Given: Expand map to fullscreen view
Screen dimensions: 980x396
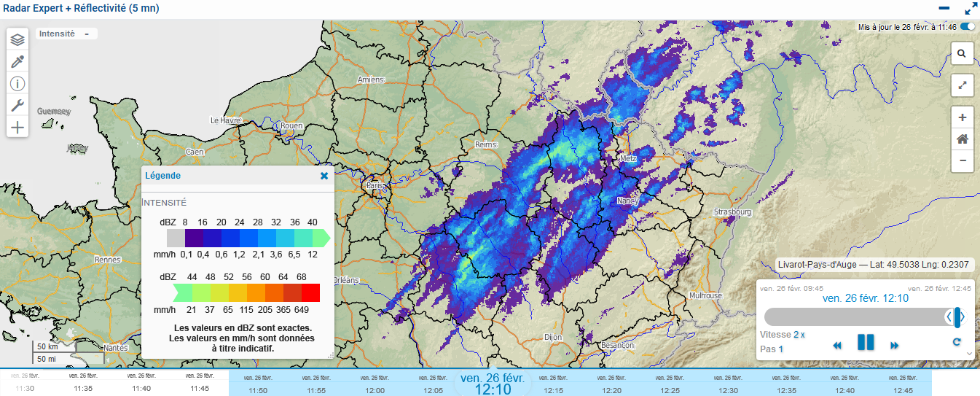Looking at the screenshot, I should pos(962,85).
